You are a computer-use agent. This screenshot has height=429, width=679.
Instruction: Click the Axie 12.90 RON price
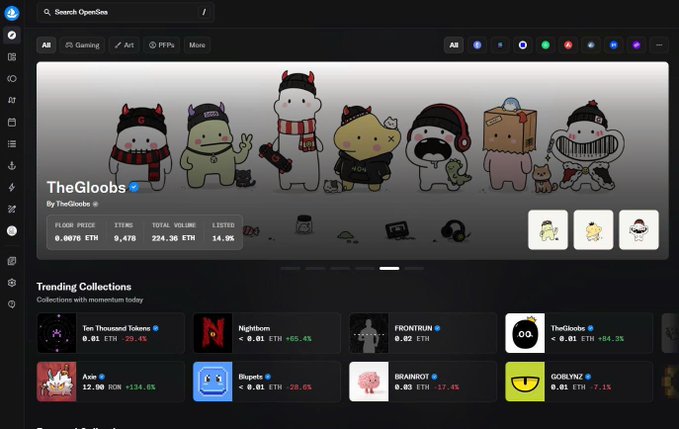tap(102, 387)
